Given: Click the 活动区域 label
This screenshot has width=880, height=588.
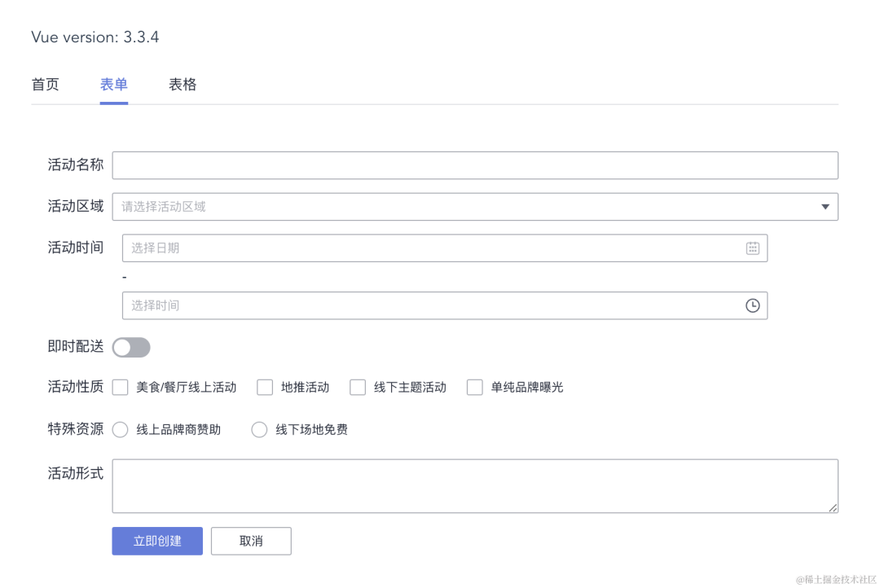Looking at the screenshot, I should (x=76, y=207).
